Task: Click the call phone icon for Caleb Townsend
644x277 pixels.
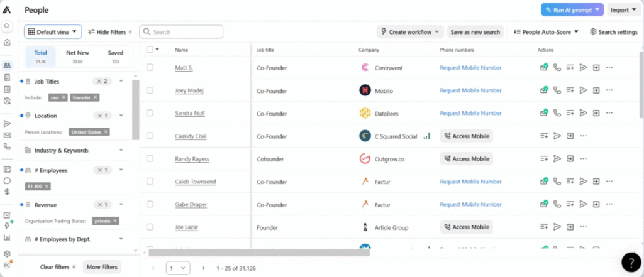Action: coord(557,182)
